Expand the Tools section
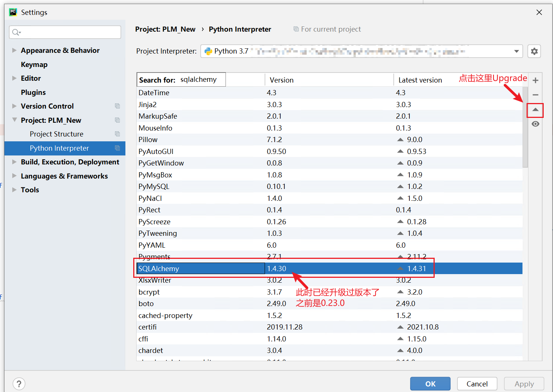Screen dimensions: 553x392 [x=14, y=190]
